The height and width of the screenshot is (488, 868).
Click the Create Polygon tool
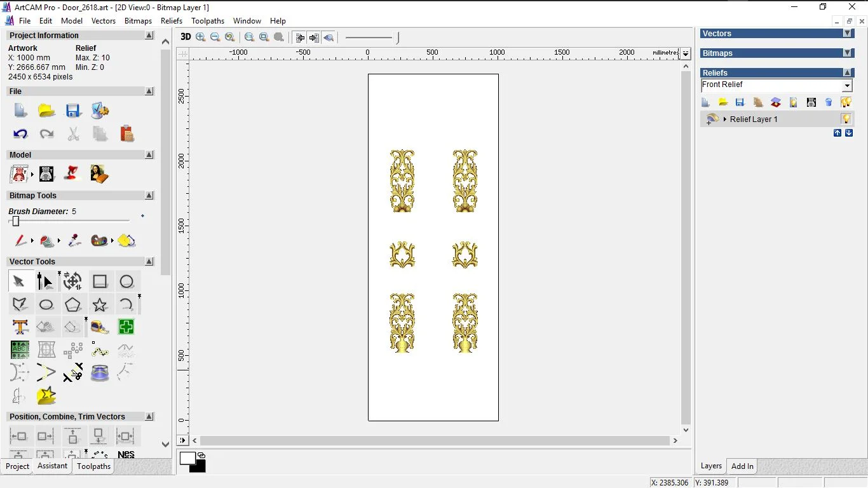pos(73,305)
